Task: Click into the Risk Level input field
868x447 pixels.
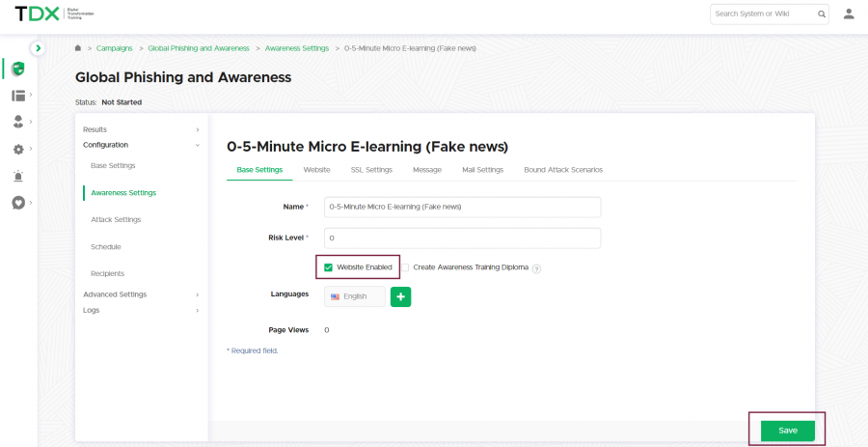Action: pyautogui.click(x=462, y=237)
